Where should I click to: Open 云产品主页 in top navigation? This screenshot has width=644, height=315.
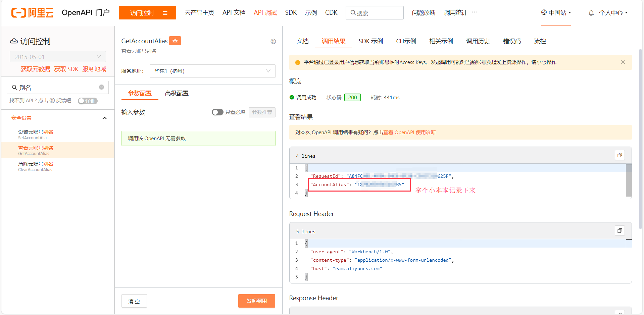[x=199, y=13]
